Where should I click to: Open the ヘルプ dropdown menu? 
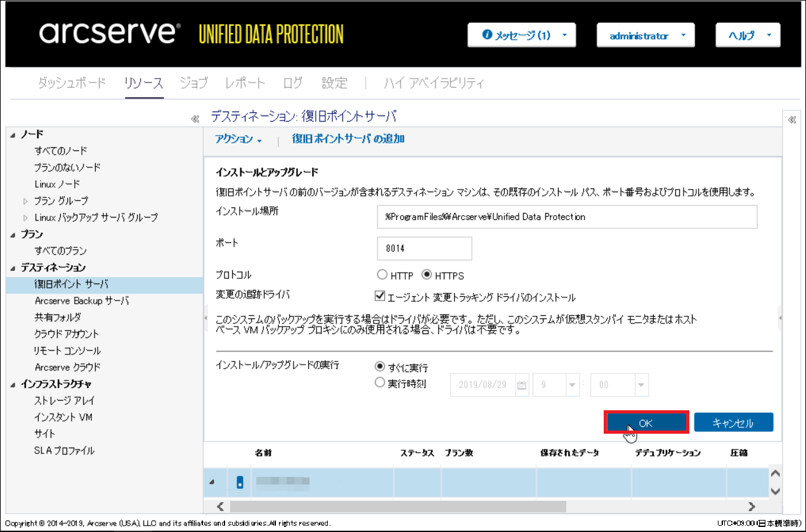[748, 36]
